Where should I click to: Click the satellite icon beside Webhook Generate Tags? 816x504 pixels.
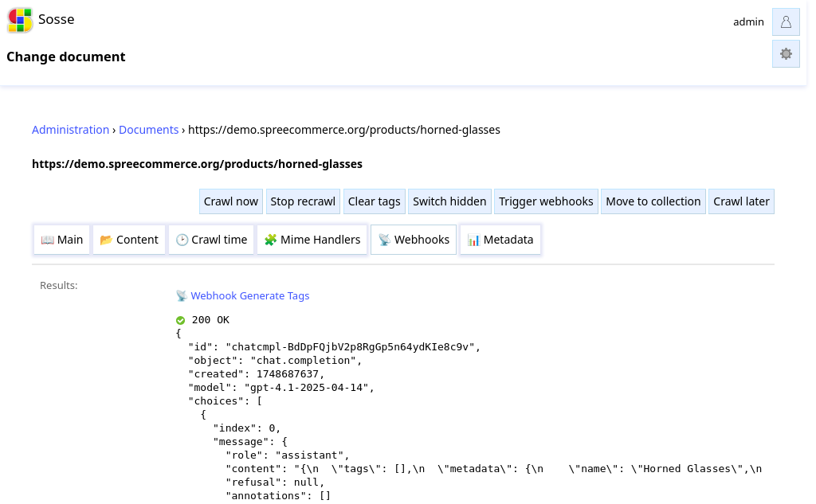(x=181, y=296)
